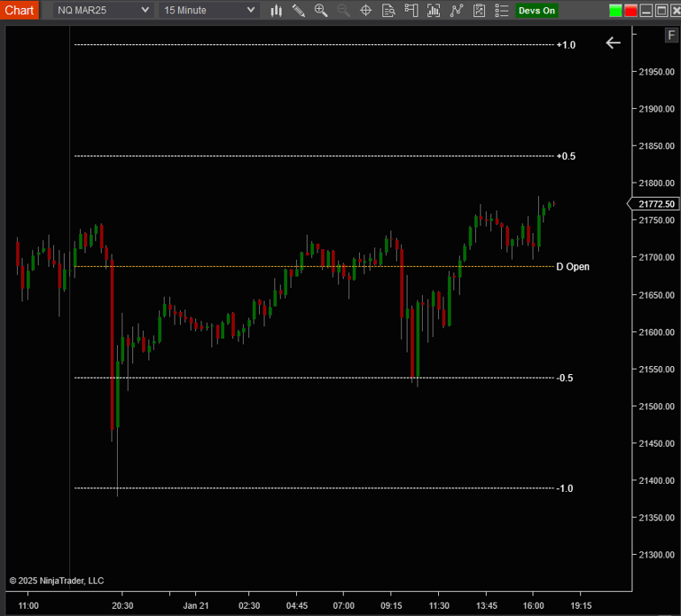Enable the crosshair cursor tool
681x616 pixels.
[x=366, y=11]
